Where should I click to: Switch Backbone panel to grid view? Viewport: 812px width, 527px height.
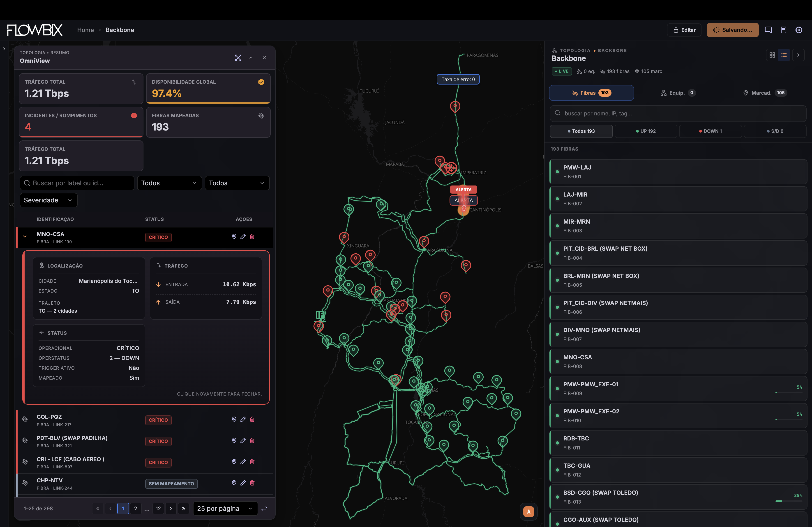[x=772, y=55]
